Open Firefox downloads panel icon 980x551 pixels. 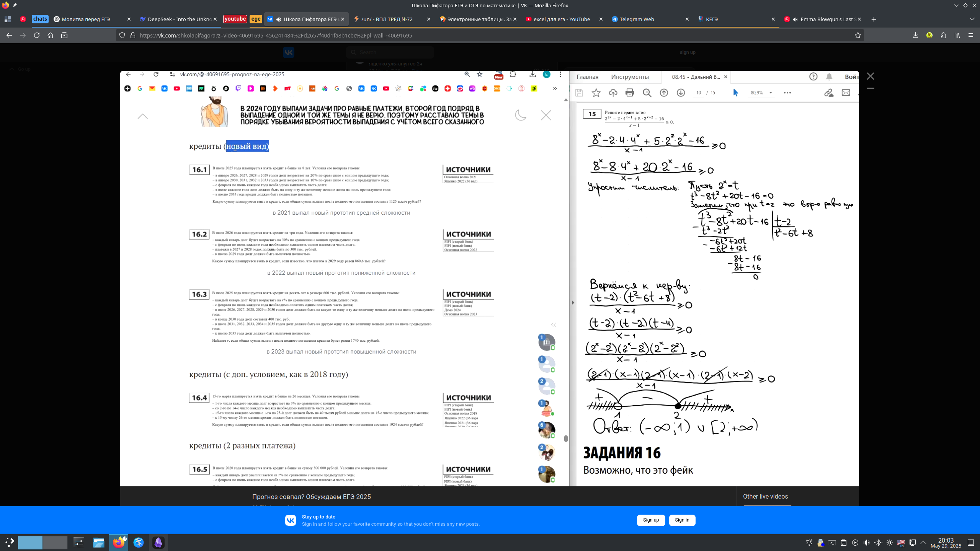pos(915,35)
